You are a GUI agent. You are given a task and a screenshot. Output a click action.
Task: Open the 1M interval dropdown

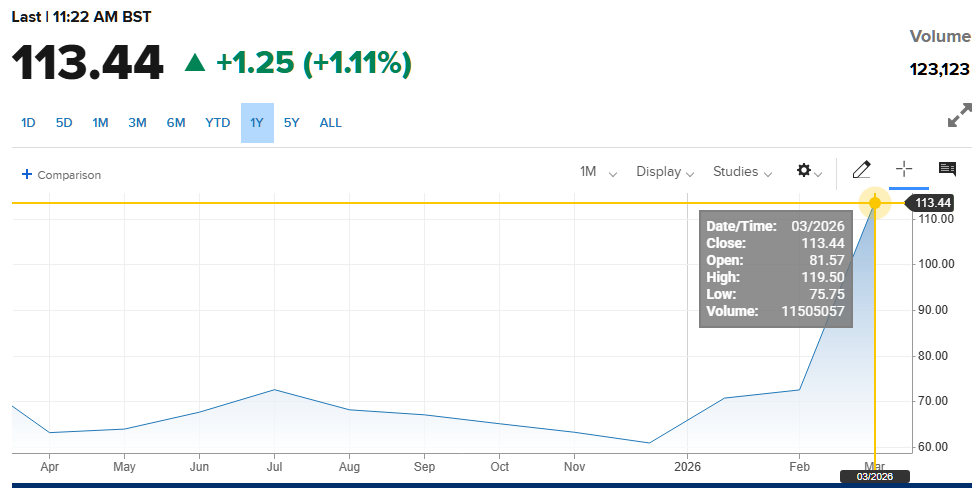(x=598, y=172)
